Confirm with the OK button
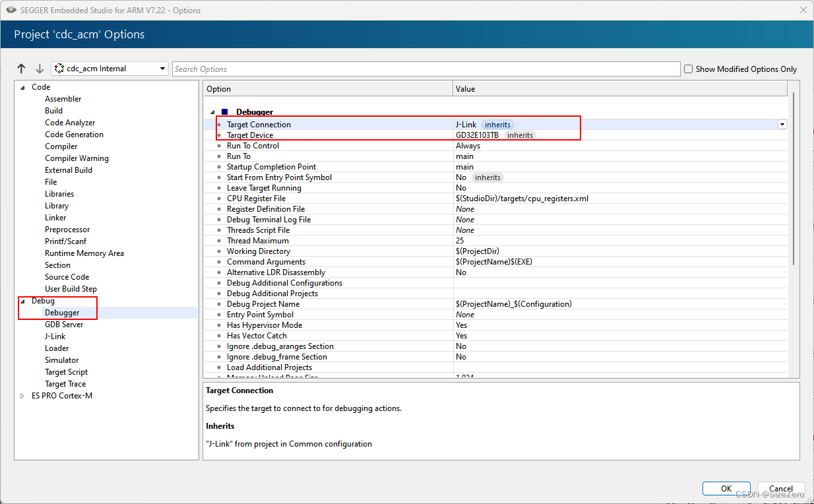The width and height of the screenshot is (814, 504). pyautogui.click(x=726, y=488)
